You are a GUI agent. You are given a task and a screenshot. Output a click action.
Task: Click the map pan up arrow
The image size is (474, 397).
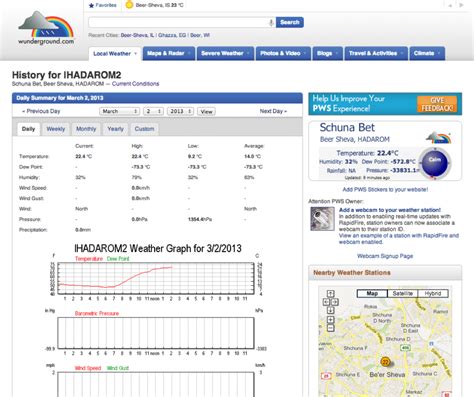coord(330,294)
